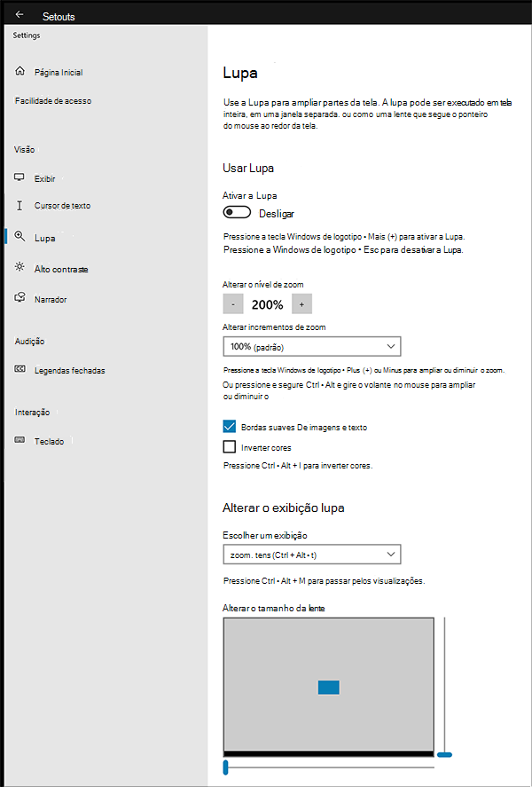Select the Exibir monitor icon
Screen dimensions: 532x787
point(20,177)
